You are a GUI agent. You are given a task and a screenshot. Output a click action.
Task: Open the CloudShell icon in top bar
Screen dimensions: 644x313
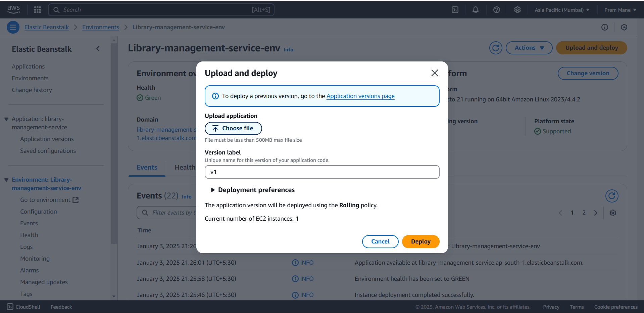point(455,10)
